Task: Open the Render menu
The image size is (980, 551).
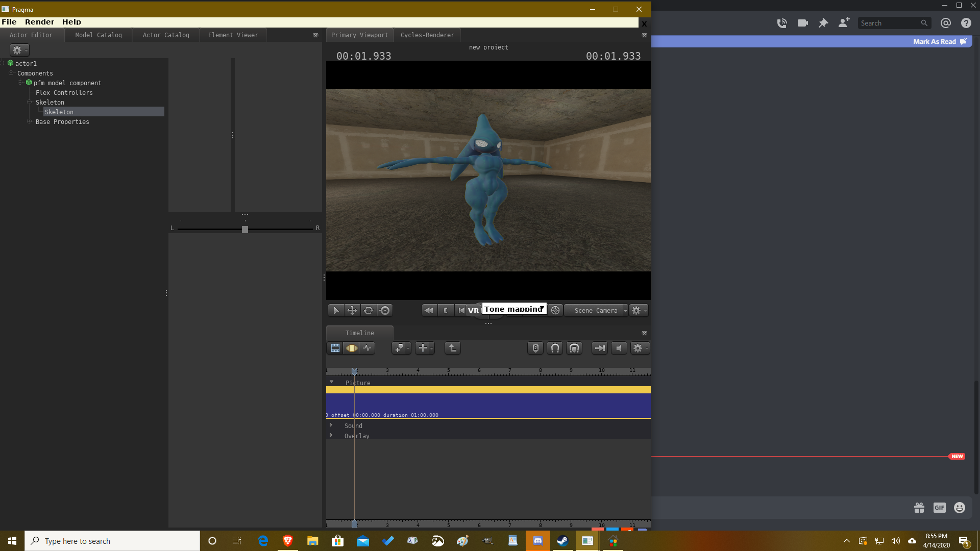Action: pos(39,22)
